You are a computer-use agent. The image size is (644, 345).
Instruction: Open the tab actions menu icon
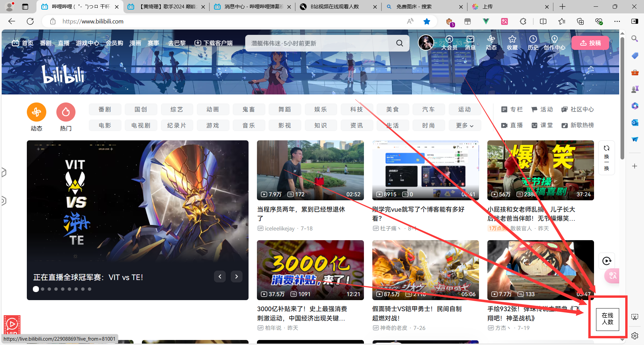[x=25, y=7]
